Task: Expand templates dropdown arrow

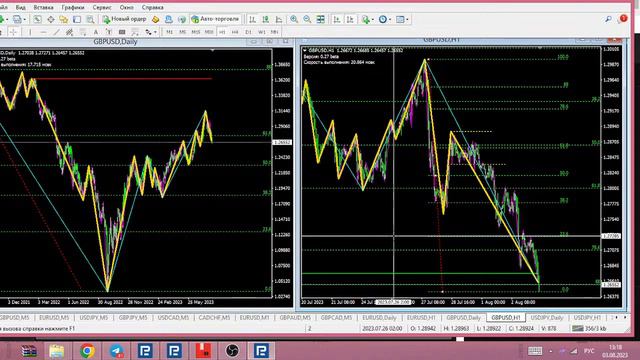Action: (x=407, y=19)
